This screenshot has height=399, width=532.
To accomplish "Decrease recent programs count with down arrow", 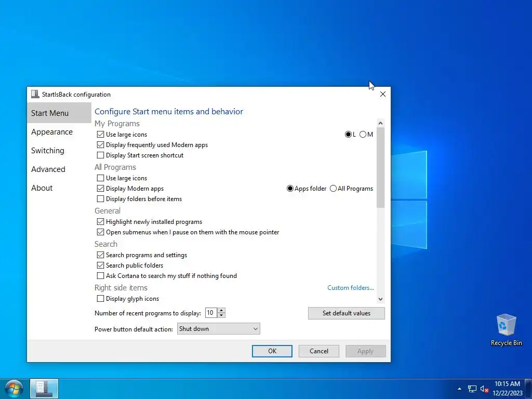I will [x=221, y=315].
